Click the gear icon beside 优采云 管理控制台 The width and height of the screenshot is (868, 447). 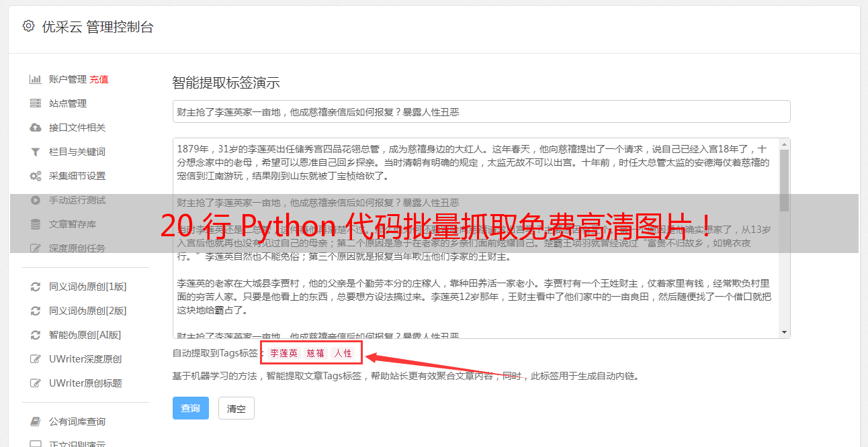pos(28,26)
